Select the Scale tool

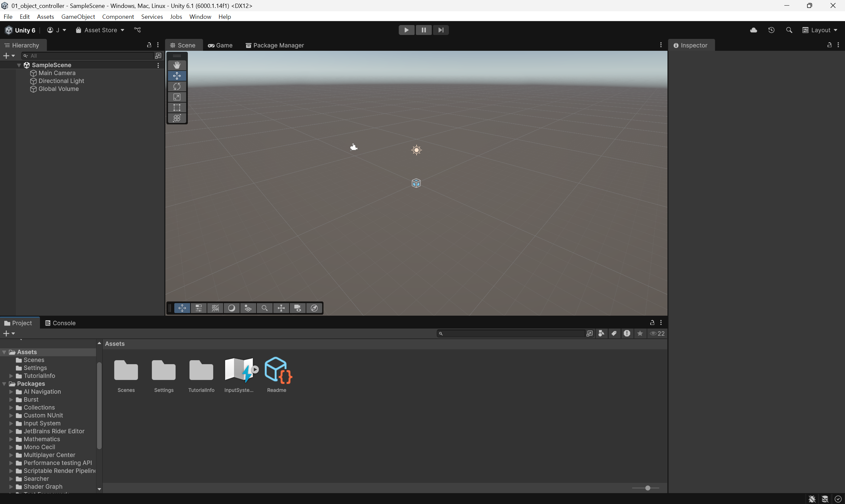point(177,97)
